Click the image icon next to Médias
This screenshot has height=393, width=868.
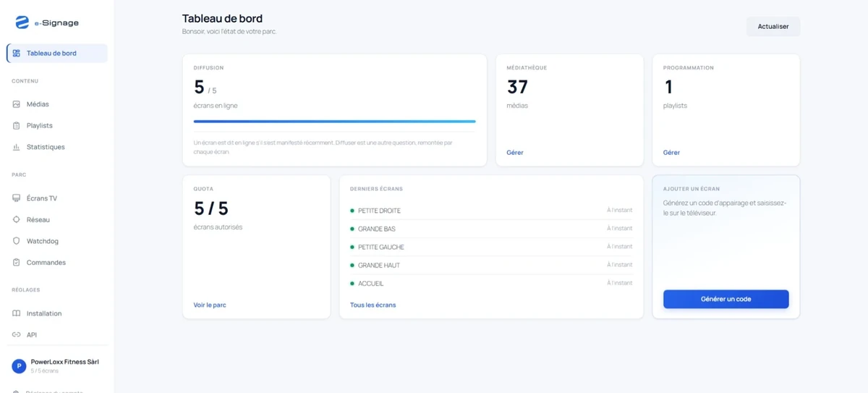[17, 104]
